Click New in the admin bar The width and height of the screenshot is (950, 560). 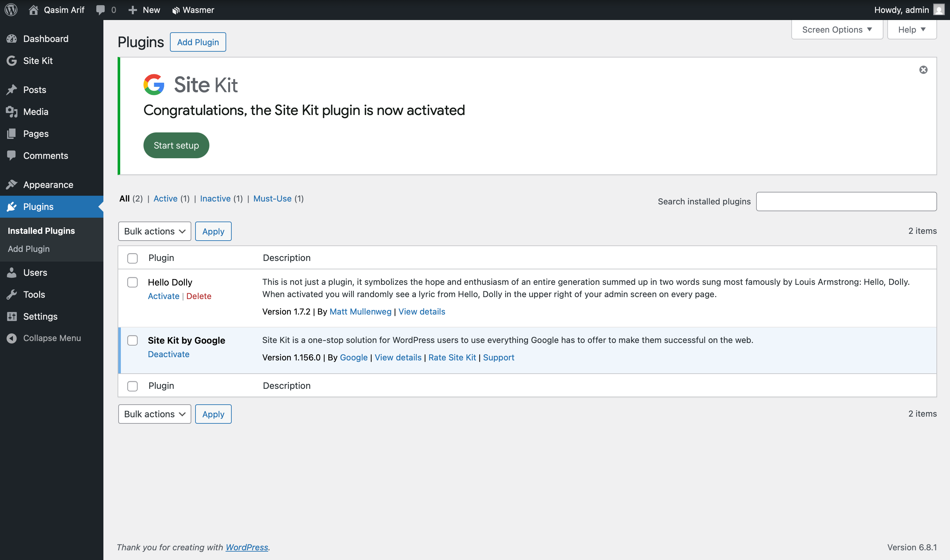[x=152, y=10]
